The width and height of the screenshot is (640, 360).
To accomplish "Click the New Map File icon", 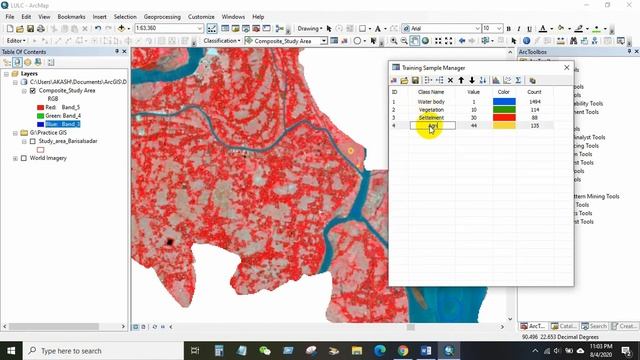I will [x=10, y=29].
